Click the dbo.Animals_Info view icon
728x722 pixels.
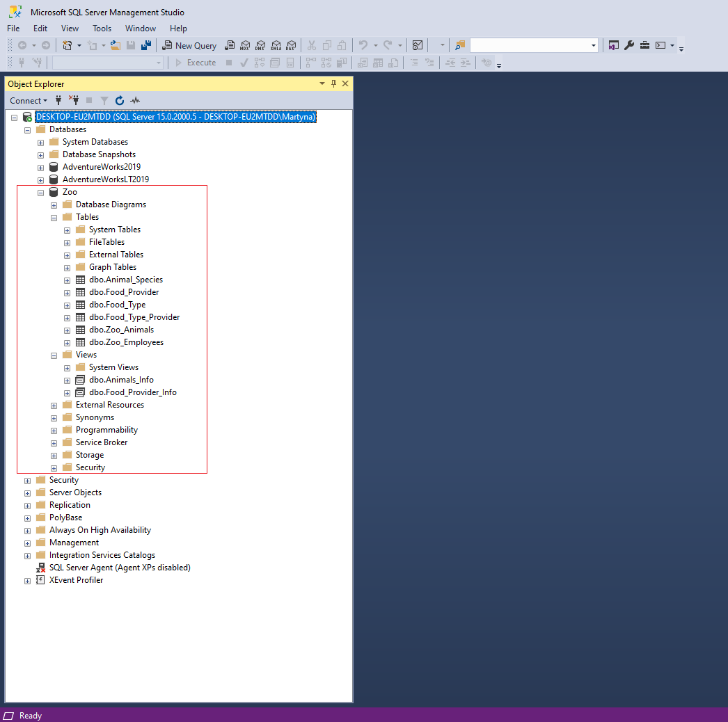[x=80, y=380]
